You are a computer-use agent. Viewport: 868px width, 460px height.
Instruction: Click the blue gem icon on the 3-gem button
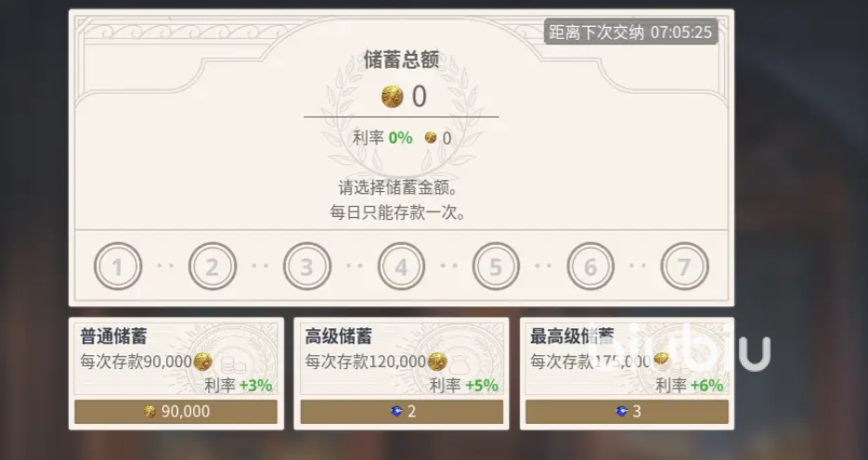point(622,412)
